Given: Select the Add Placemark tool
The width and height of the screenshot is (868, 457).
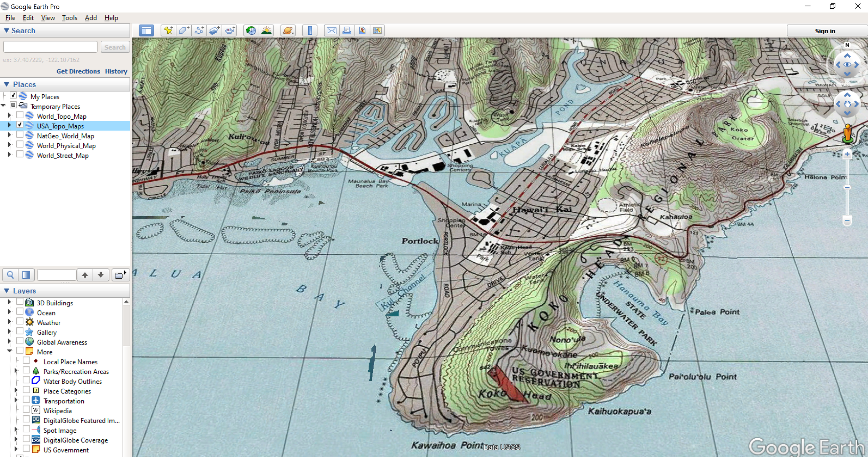Looking at the screenshot, I should pyautogui.click(x=168, y=30).
